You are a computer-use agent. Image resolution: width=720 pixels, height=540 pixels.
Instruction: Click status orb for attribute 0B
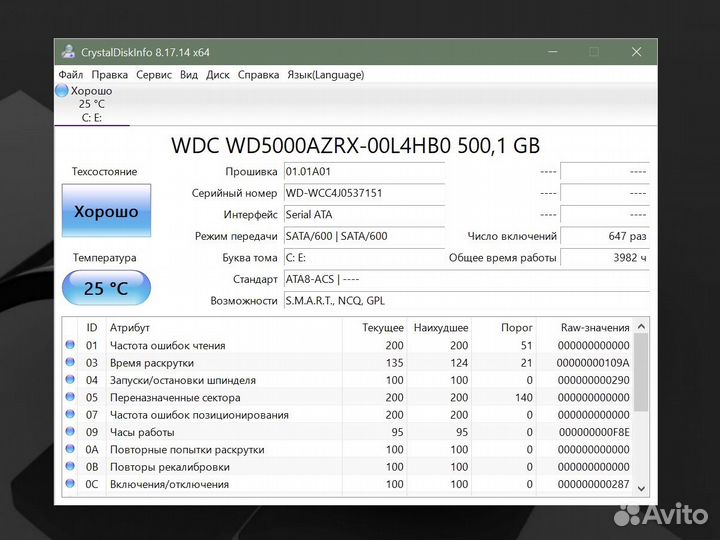[x=70, y=466]
